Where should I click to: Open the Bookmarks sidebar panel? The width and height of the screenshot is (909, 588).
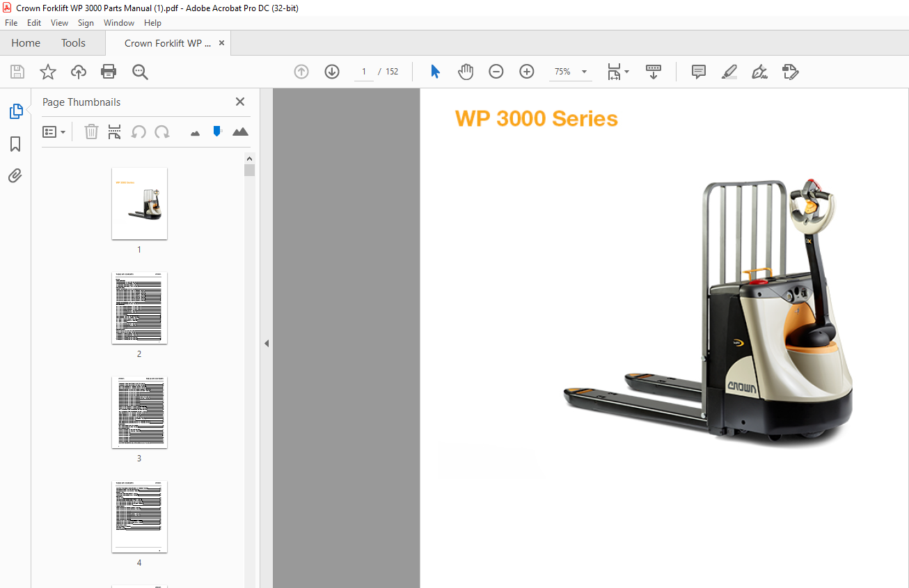pos(15,144)
